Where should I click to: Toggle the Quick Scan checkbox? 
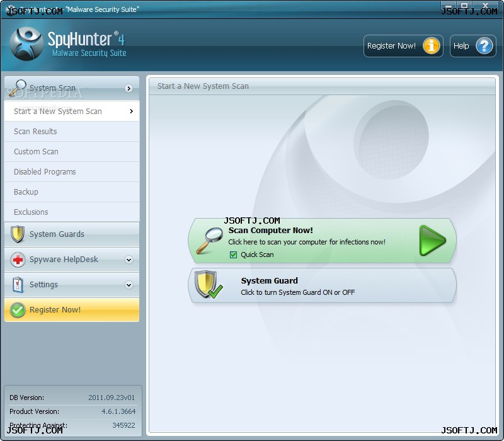(x=233, y=255)
